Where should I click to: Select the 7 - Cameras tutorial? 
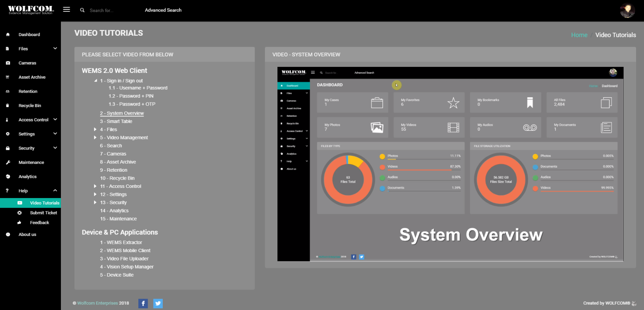(x=113, y=154)
